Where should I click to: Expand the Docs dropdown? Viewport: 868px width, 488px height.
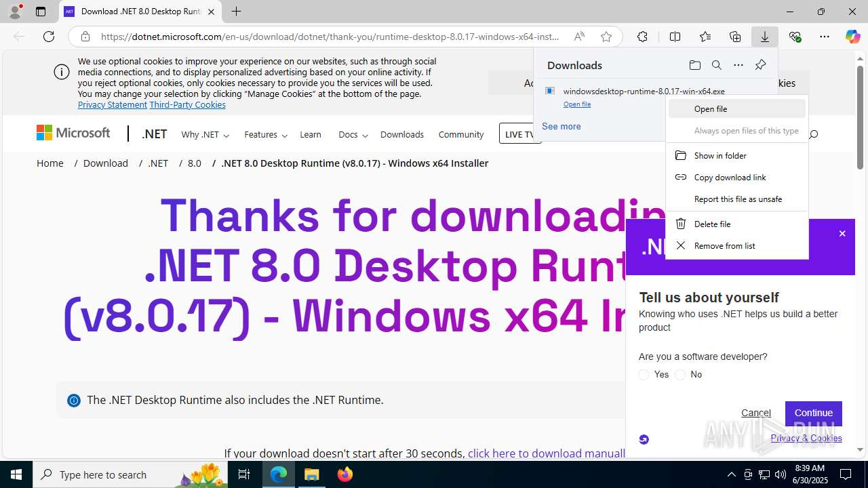(353, 134)
